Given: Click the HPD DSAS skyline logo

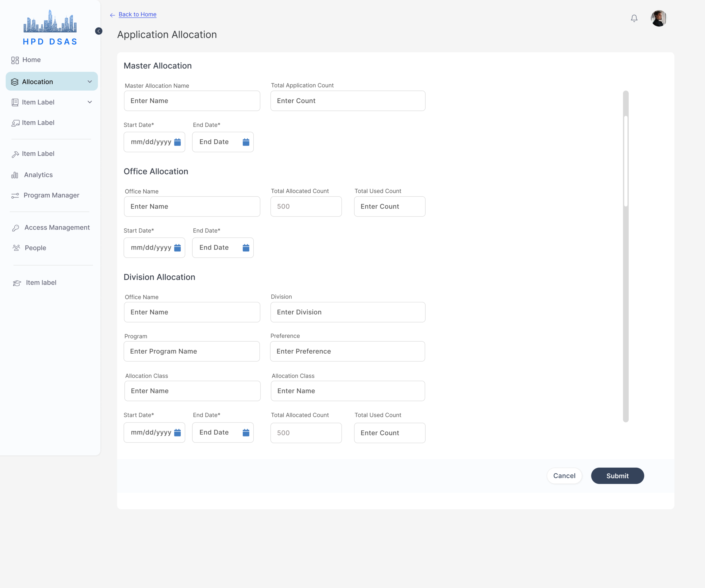Looking at the screenshot, I should click(x=50, y=22).
